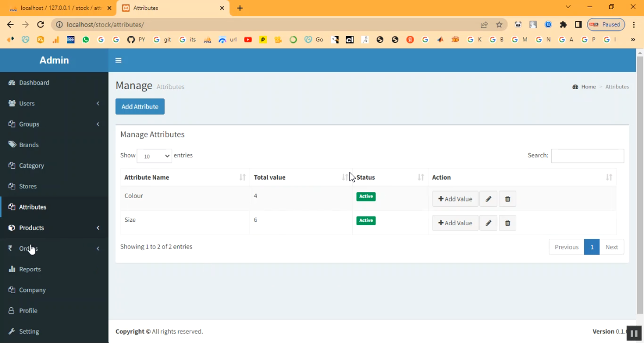Bookmark this page with the star icon
The image size is (644, 343).
point(499,24)
